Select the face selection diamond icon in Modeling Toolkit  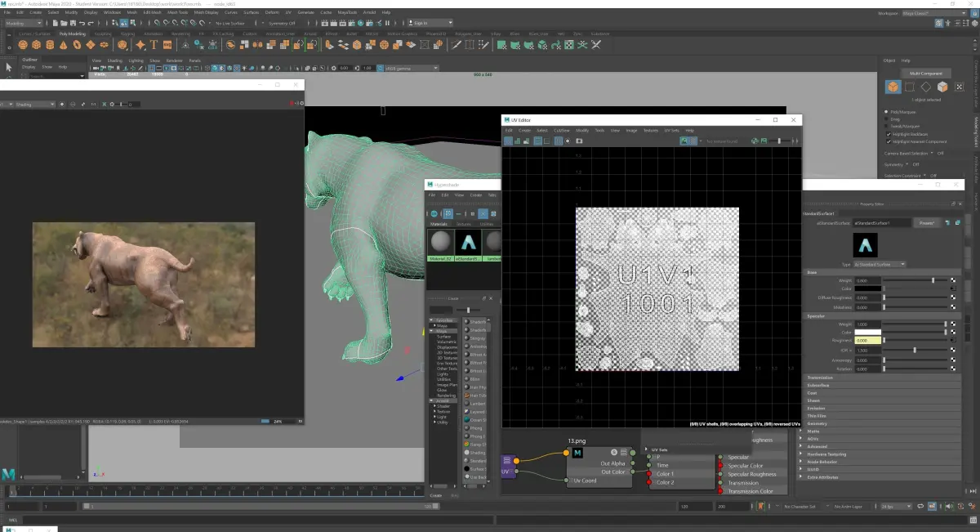point(926,87)
